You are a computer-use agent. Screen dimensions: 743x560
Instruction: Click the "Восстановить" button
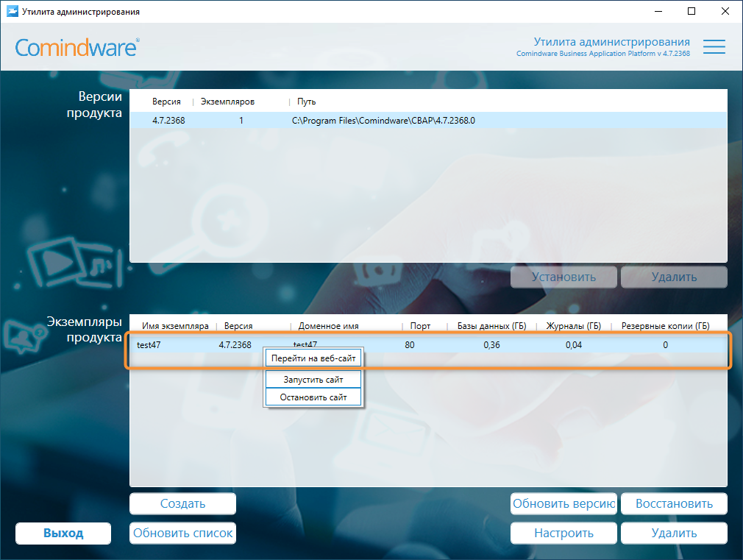tap(674, 503)
